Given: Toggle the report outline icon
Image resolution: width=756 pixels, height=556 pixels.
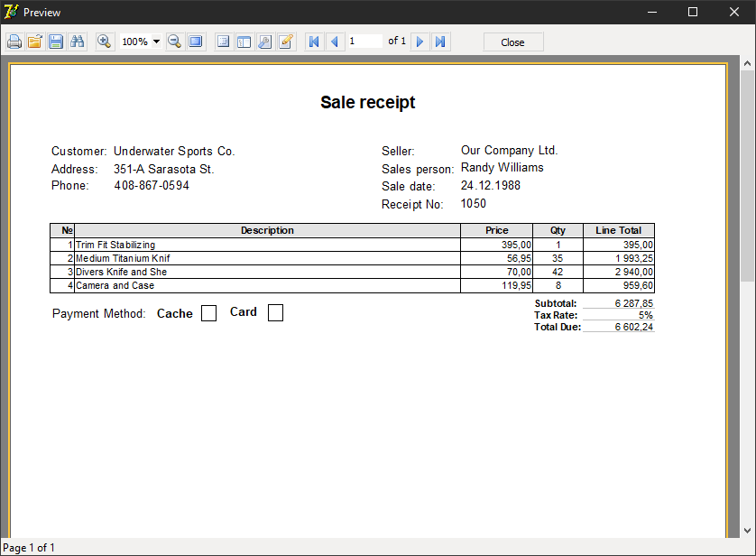Looking at the screenshot, I should click(x=223, y=42).
